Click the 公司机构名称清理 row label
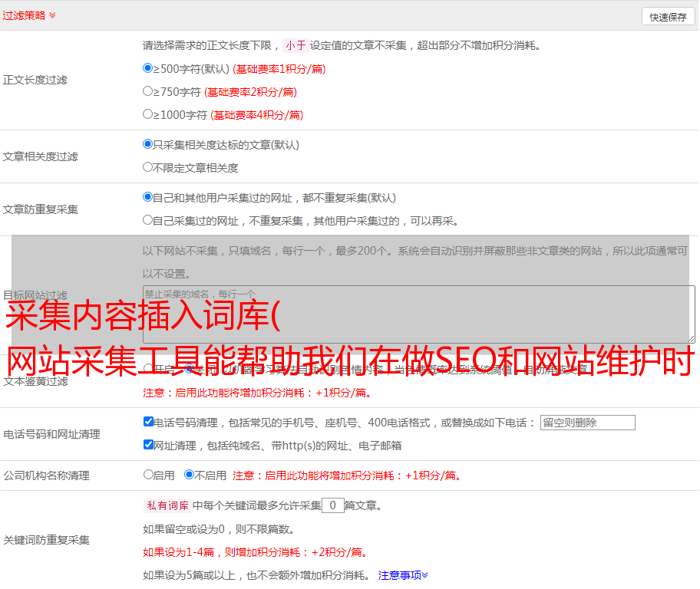This screenshot has height=589, width=700. coord(46,475)
